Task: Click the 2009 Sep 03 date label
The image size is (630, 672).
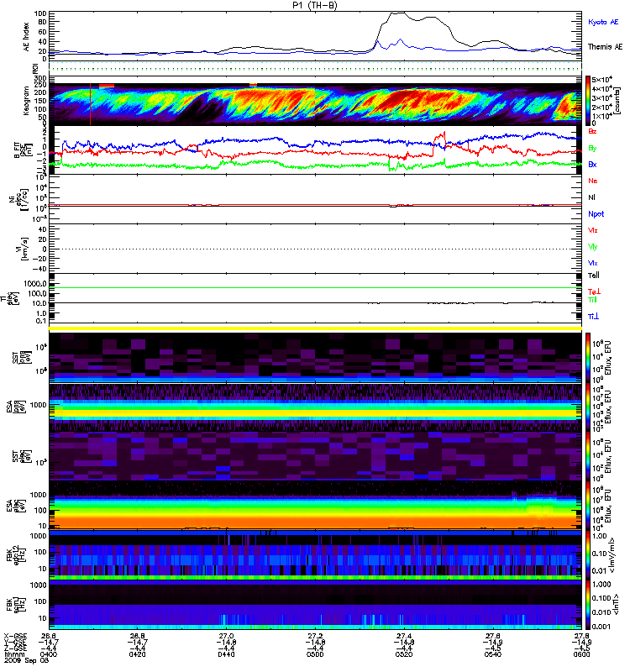Action: tap(27, 660)
